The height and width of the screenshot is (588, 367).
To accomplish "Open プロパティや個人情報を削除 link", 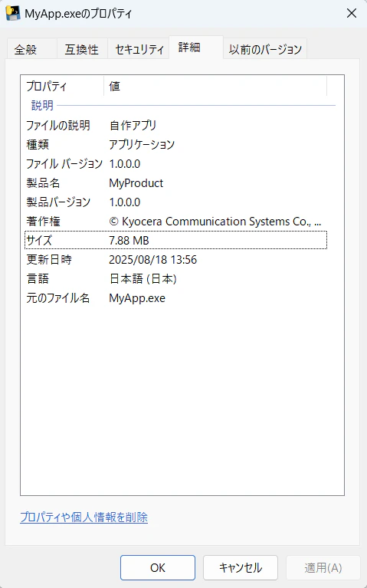I will (84, 517).
